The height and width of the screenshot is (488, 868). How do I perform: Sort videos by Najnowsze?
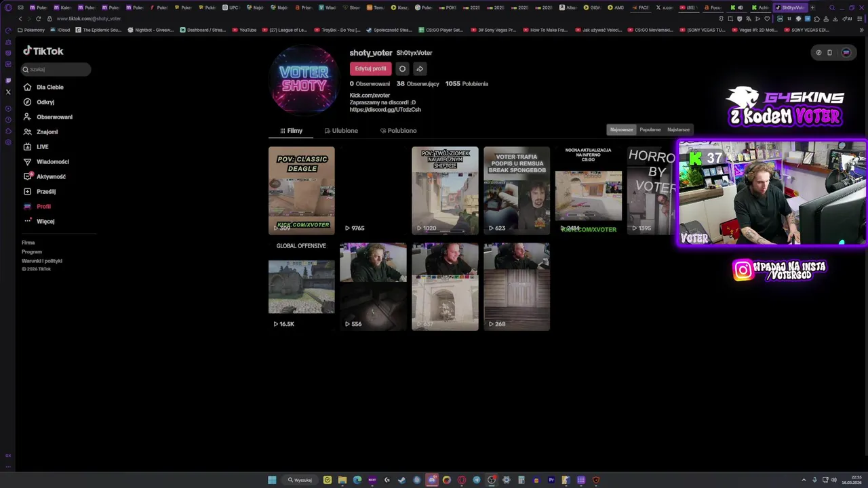tap(621, 129)
